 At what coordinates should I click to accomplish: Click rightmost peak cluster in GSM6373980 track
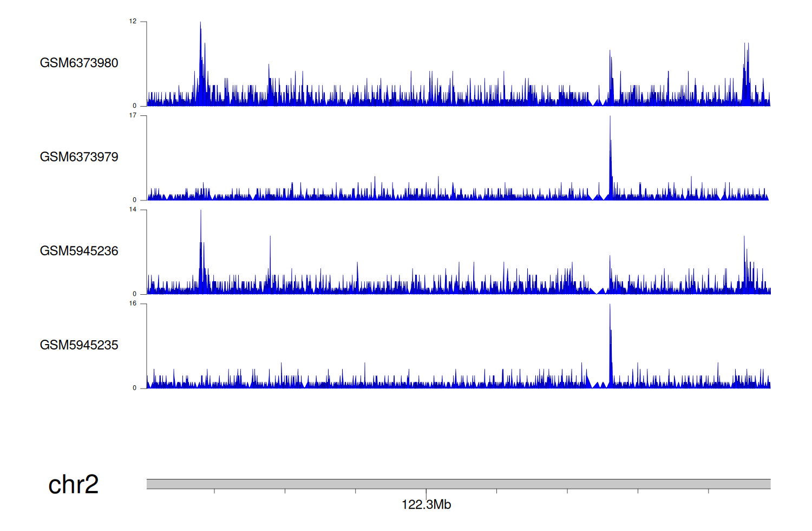tap(746, 65)
